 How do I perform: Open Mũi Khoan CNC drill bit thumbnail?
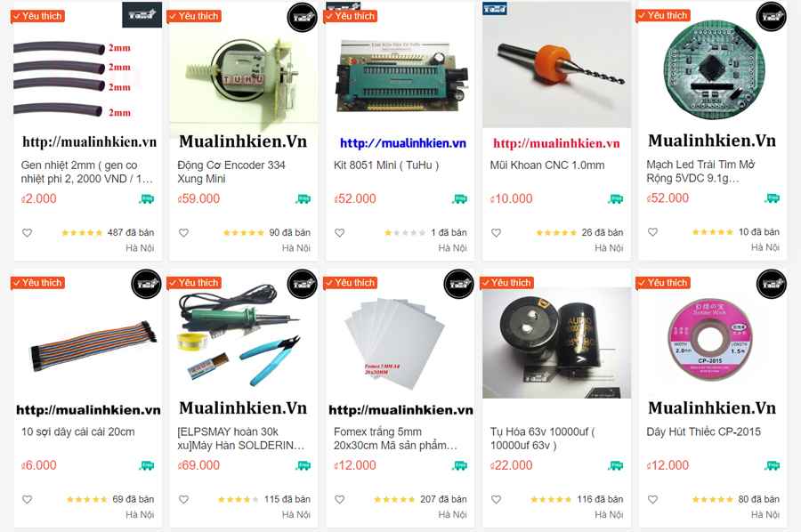tap(557, 65)
